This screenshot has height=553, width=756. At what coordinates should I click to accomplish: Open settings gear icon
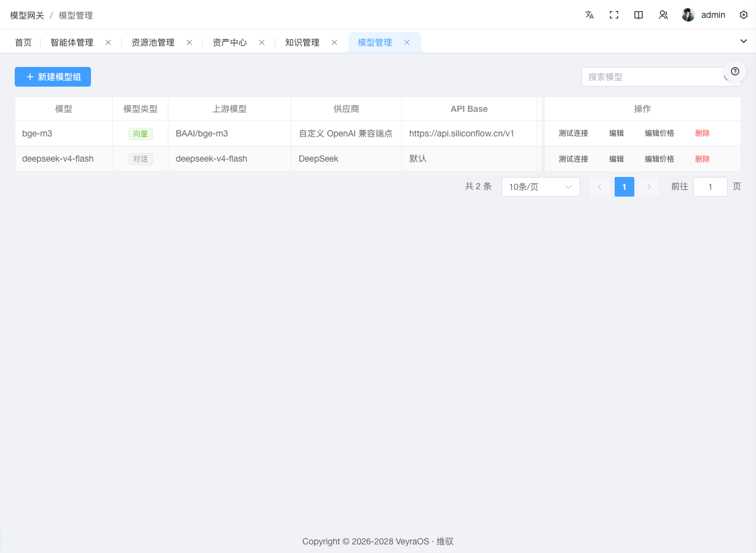744,15
